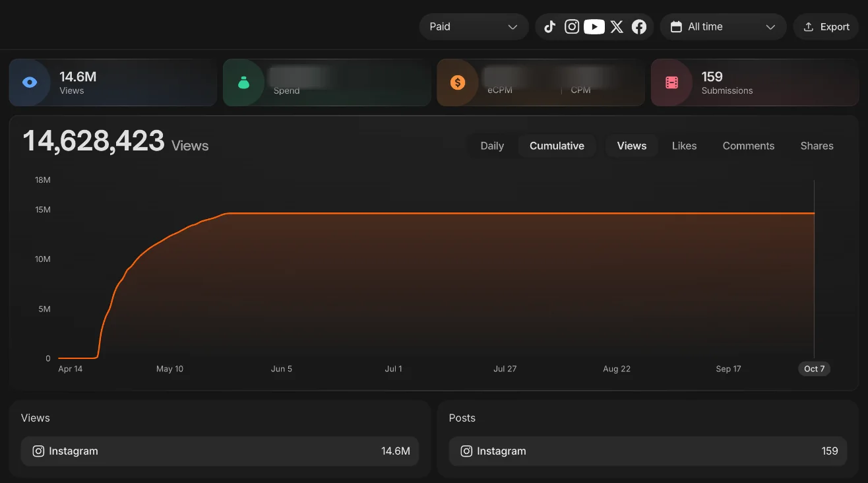Click the calendar icon in date selector

click(x=675, y=27)
